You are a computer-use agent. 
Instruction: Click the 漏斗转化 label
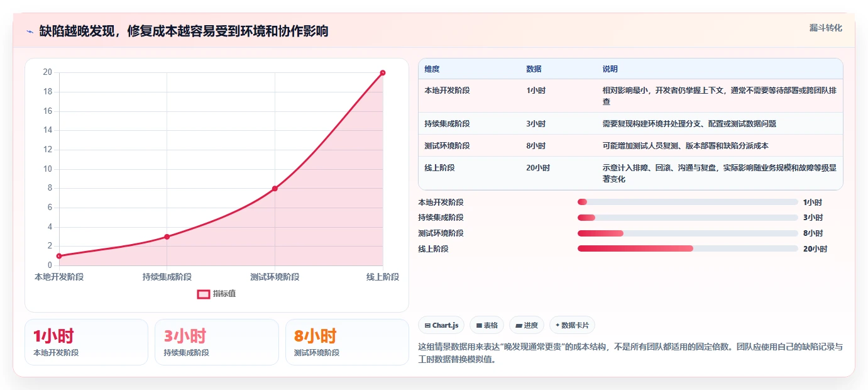(x=825, y=28)
